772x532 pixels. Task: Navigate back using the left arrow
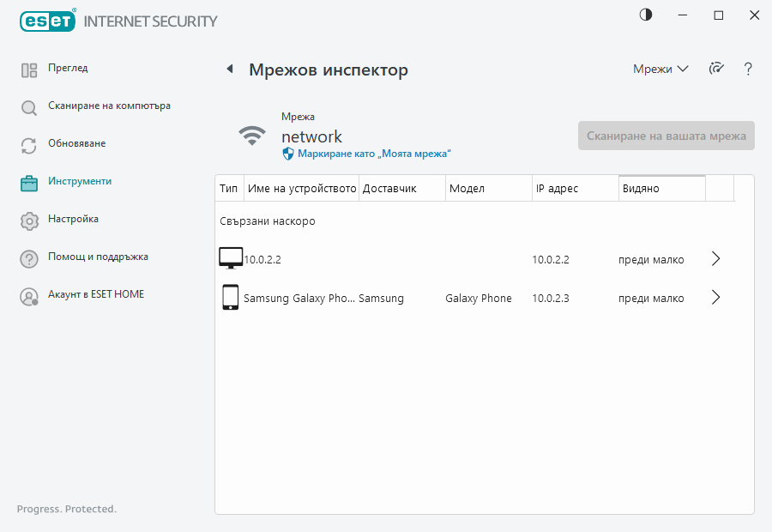[229, 69]
